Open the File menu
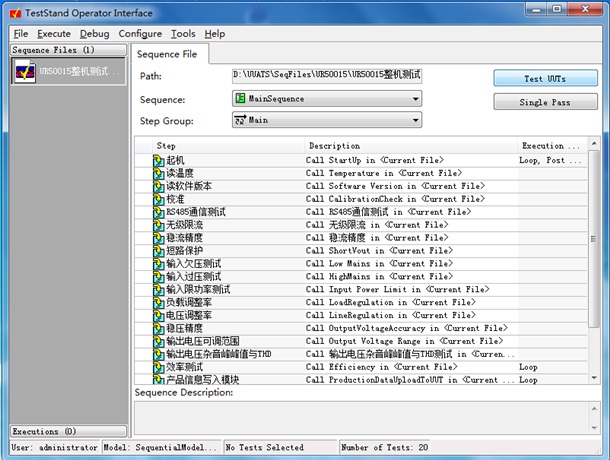Image resolution: width=610 pixels, height=460 pixels. [x=21, y=34]
